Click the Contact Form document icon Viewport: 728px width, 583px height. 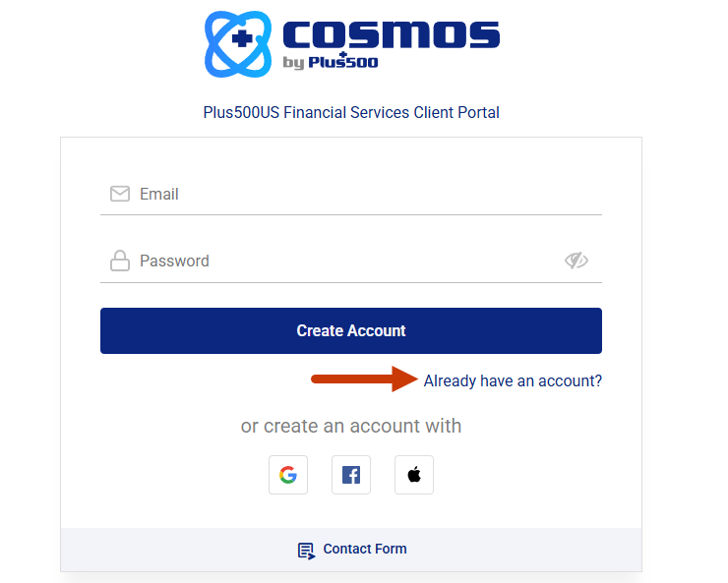click(307, 550)
